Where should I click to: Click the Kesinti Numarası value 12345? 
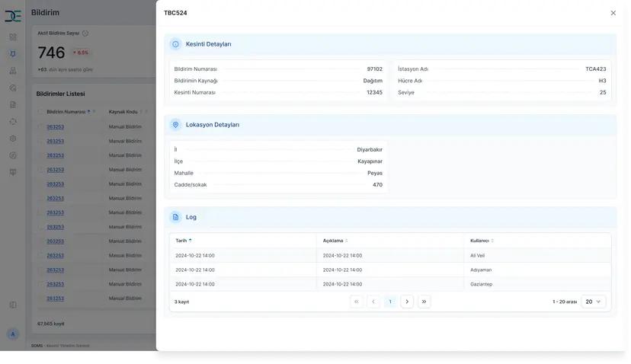point(375,92)
